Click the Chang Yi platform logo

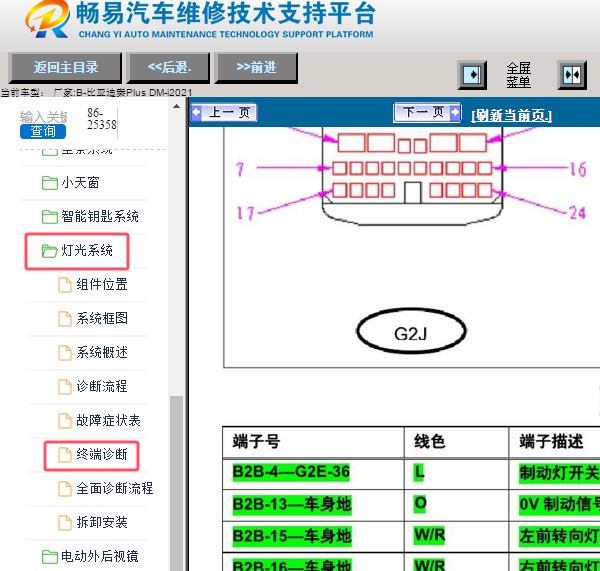click(47, 19)
